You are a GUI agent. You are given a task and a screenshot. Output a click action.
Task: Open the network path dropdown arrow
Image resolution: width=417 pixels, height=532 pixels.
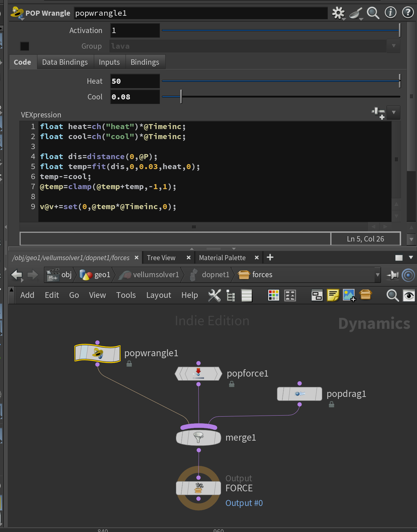pos(378,275)
